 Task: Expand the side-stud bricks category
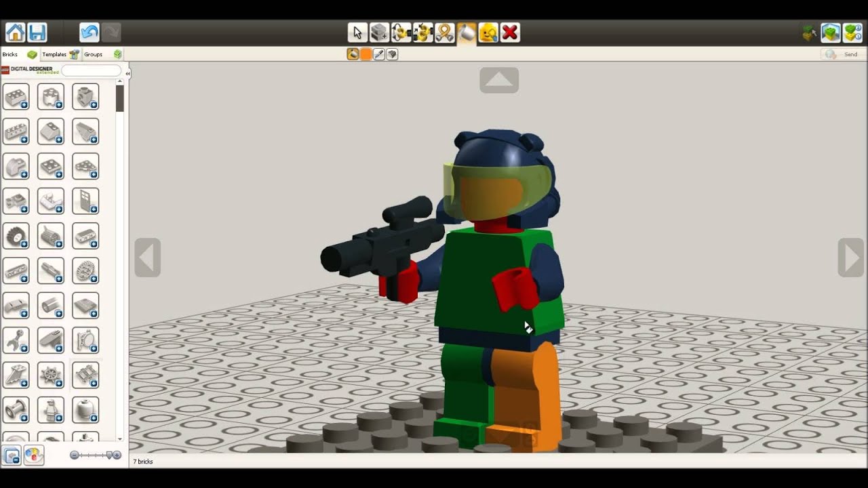click(86, 97)
